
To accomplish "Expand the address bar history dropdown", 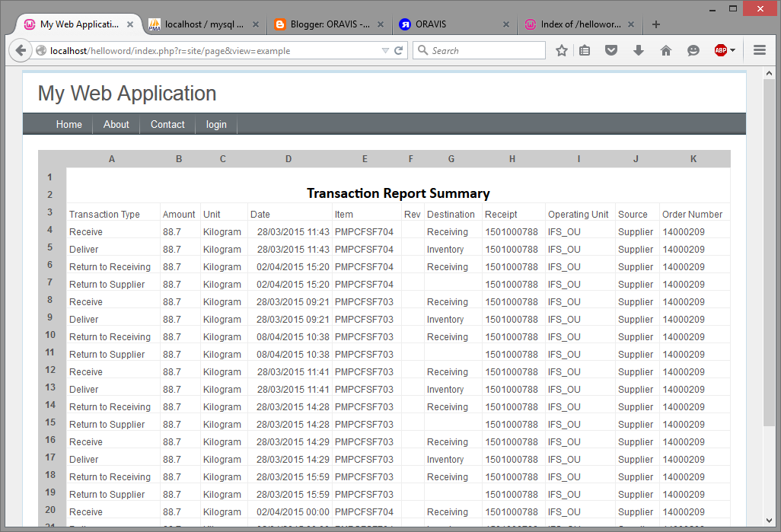I will pyautogui.click(x=385, y=50).
